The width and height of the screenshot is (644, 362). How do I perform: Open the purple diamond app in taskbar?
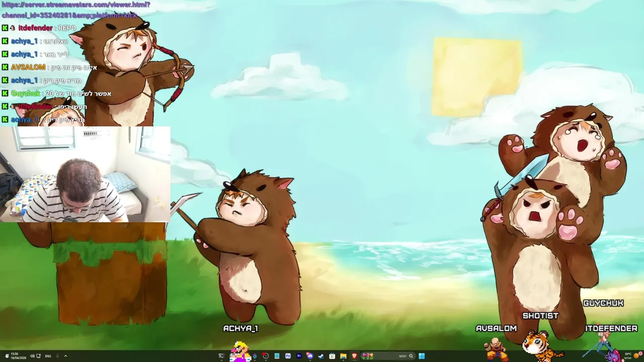[x=255, y=356]
